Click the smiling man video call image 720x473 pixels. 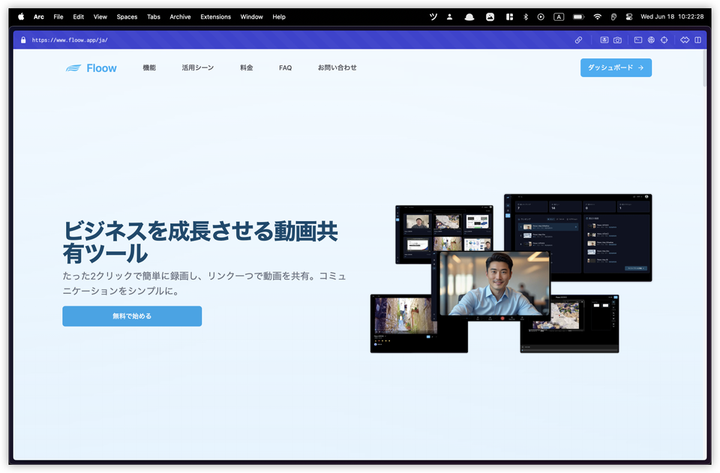click(495, 283)
